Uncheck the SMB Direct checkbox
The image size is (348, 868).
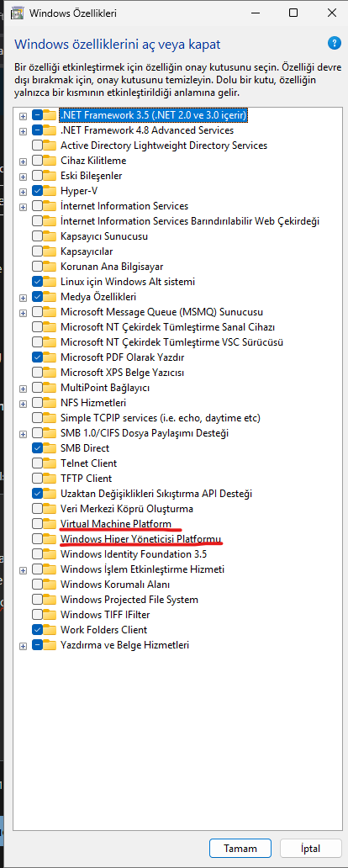point(37,447)
